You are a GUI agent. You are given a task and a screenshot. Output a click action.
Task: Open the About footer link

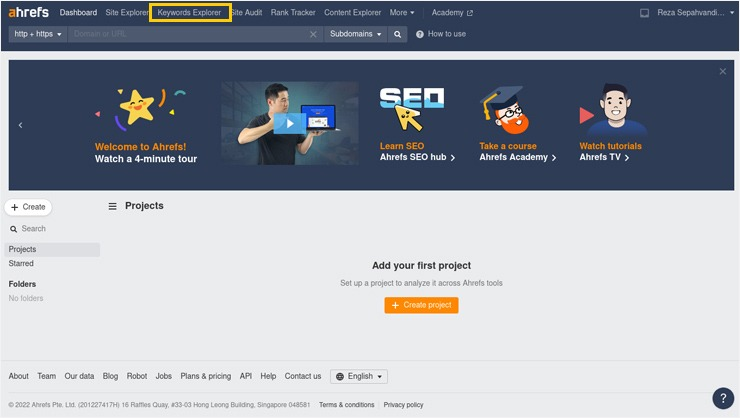[18, 376]
